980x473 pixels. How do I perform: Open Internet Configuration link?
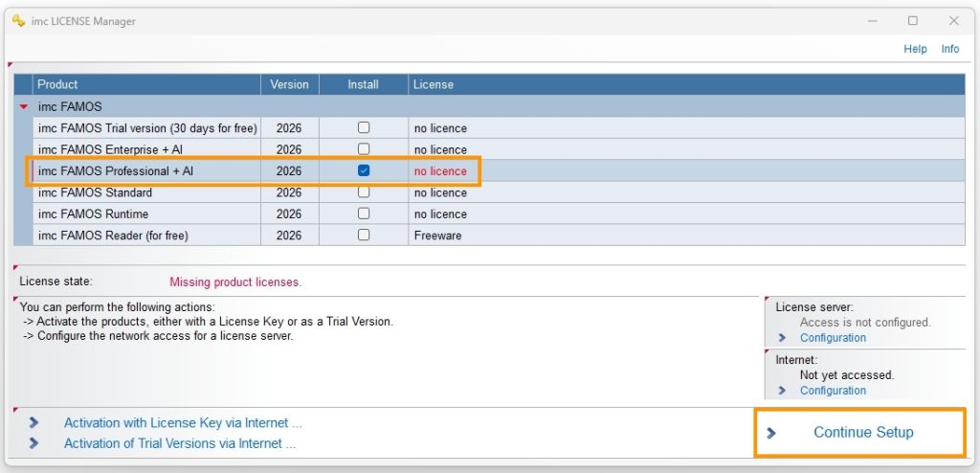tap(834, 391)
